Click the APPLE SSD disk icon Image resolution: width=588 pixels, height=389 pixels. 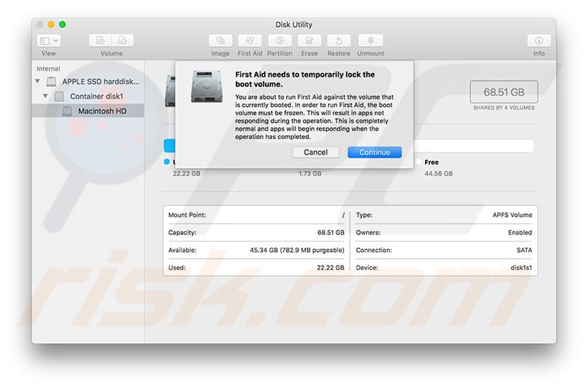coord(51,81)
